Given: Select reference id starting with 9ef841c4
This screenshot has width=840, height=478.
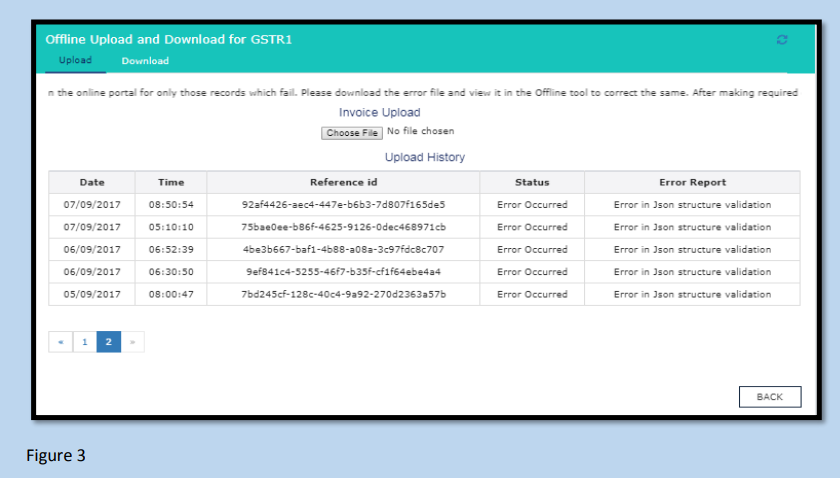Looking at the screenshot, I should click(x=343, y=272).
